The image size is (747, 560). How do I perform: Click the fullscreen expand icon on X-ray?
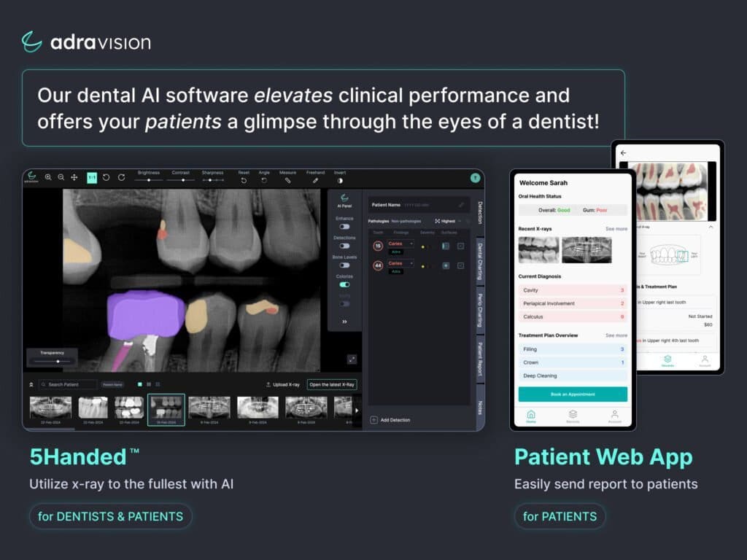coord(352,359)
